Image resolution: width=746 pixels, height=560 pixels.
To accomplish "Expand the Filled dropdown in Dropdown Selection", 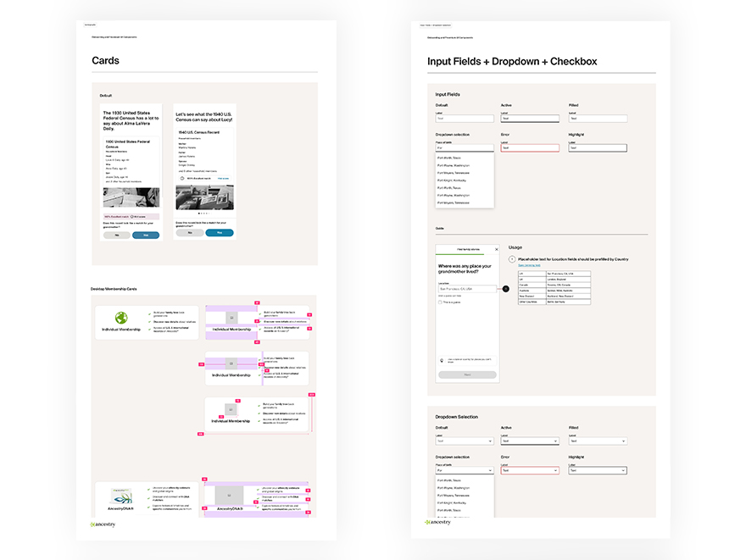I will point(598,441).
